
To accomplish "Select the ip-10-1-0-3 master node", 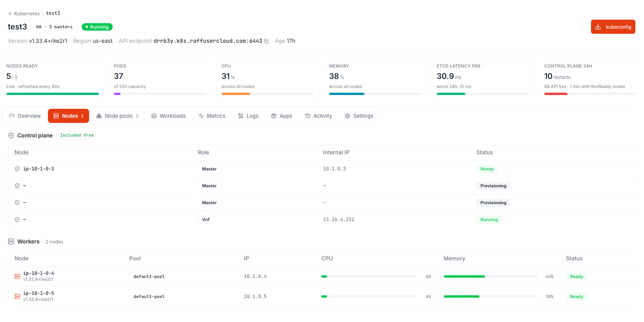I will point(38,169).
